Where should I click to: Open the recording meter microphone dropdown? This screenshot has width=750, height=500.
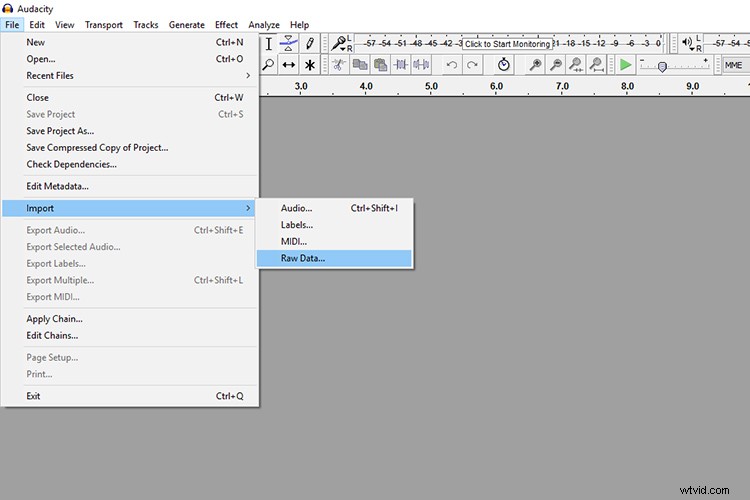point(340,43)
